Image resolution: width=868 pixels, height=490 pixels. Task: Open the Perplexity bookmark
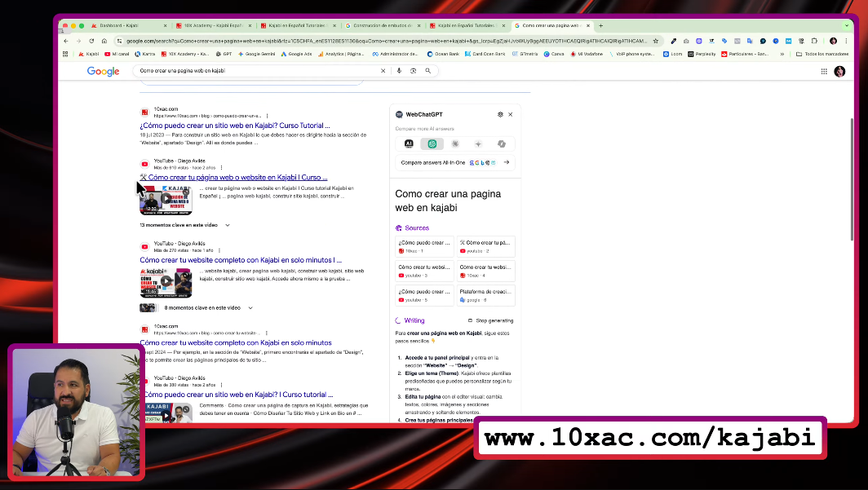coord(702,54)
